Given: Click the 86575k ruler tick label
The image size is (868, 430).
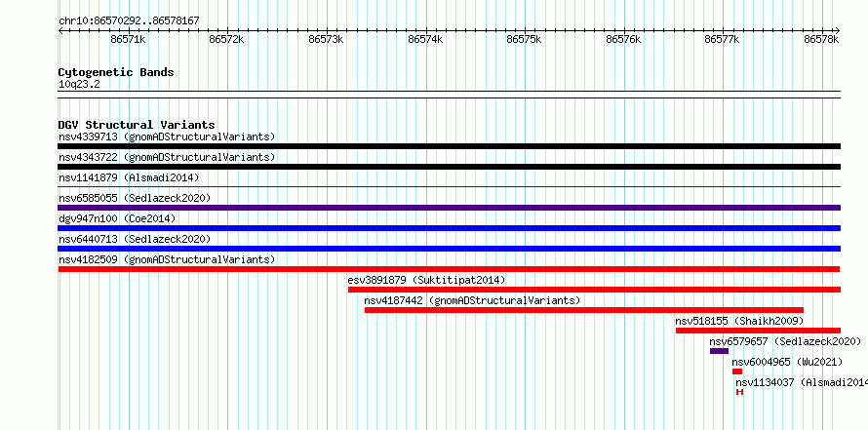Looking at the screenshot, I should [x=525, y=39].
